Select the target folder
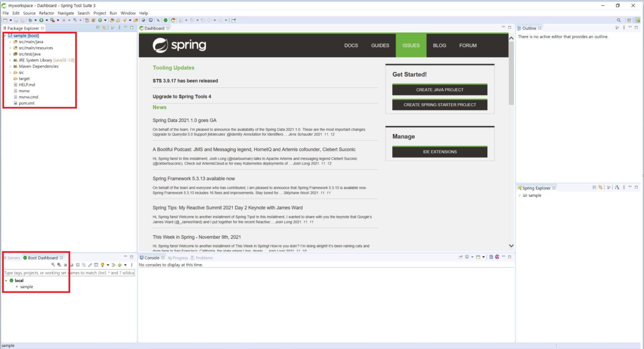This screenshot has width=644, height=349. click(24, 78)
